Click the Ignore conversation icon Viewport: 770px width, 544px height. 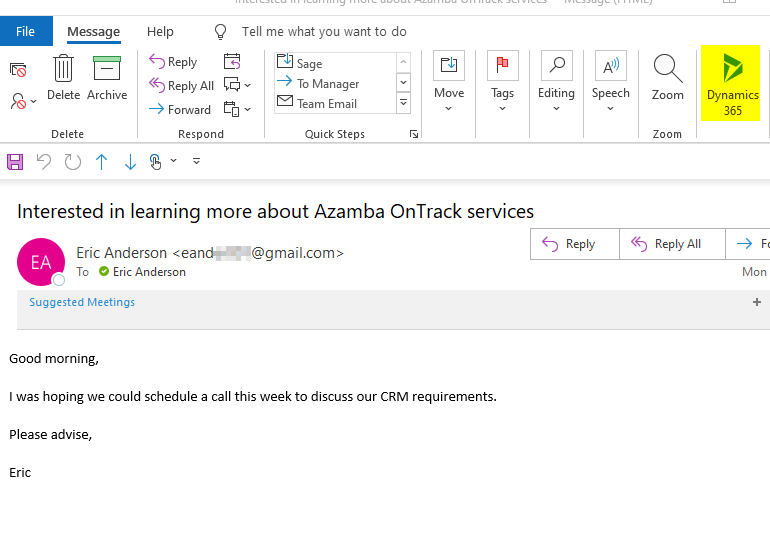[18, 70]
